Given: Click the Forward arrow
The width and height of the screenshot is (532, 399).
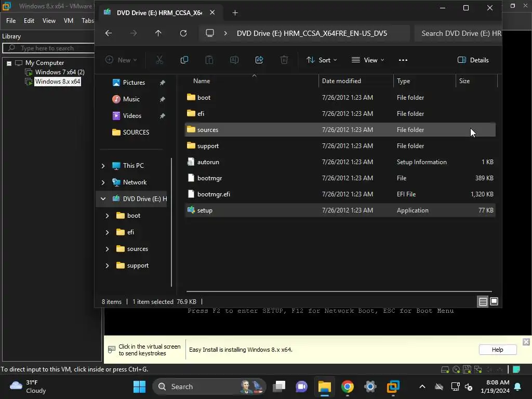Looking at the screenshot, I should coord(134,33).
